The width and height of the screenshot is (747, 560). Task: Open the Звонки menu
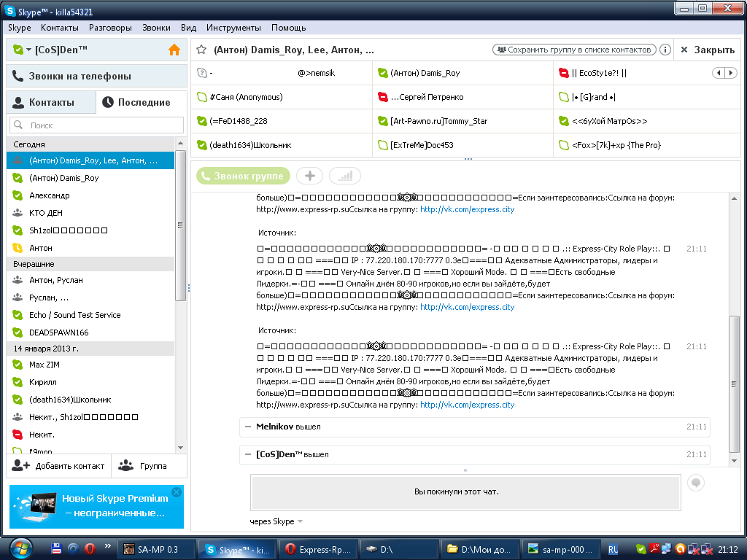(x=156, y=28)
